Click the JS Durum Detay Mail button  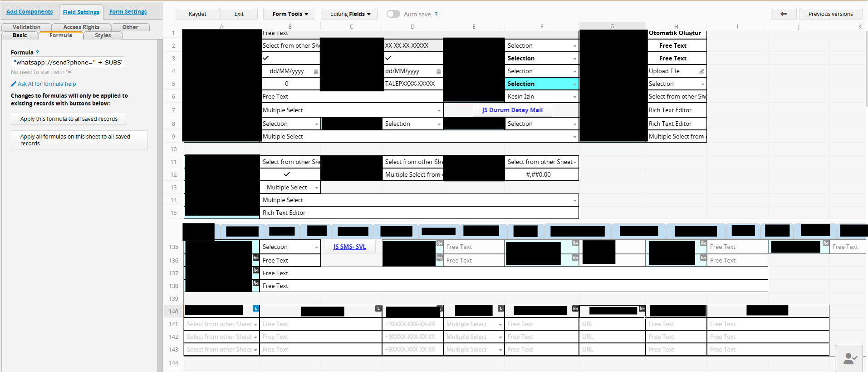(512, 110)
